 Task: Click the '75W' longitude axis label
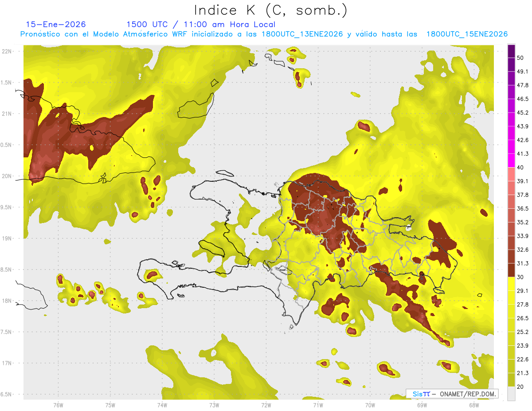coord(110,405)
